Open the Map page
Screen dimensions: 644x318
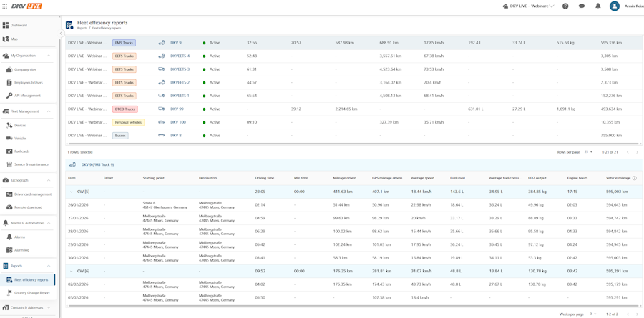(x=14, y=39)
